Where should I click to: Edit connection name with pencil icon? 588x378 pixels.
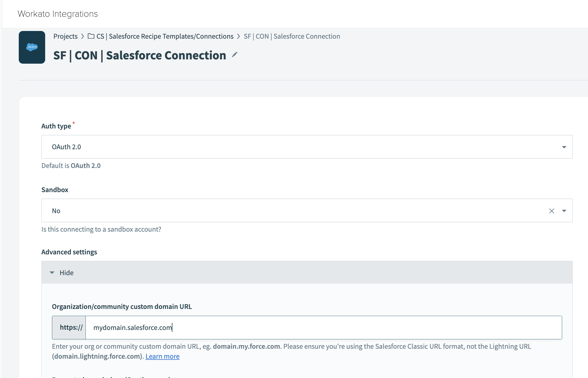(x=234, y=55)
